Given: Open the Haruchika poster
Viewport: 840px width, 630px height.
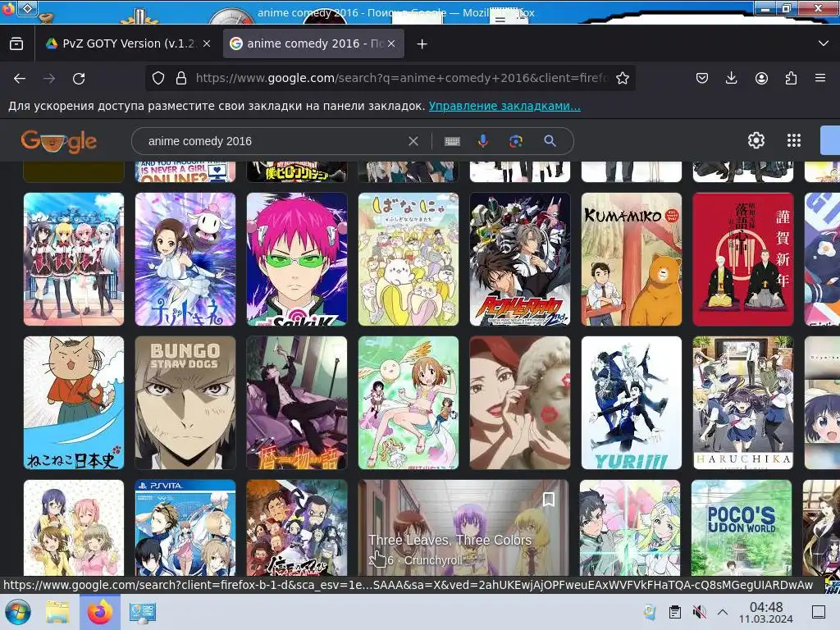Looking at the screenshot, I should (743, 403).
